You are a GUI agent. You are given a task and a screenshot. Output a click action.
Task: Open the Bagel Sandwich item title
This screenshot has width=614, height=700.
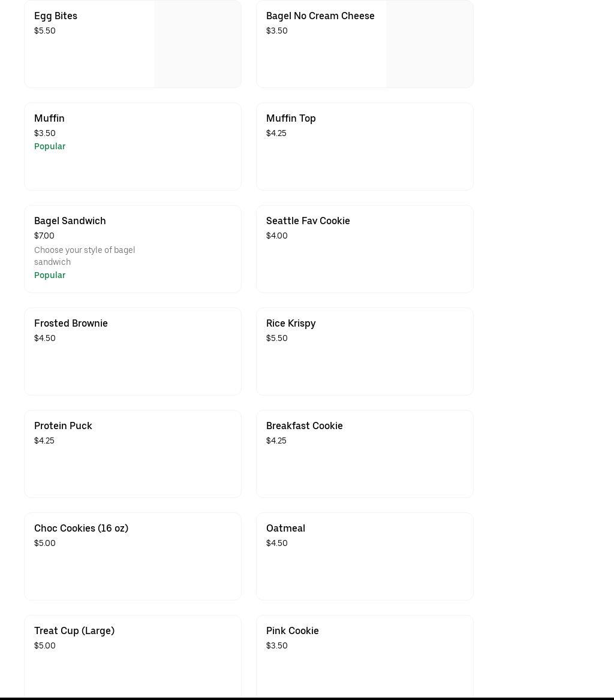[x=70, y=221]
